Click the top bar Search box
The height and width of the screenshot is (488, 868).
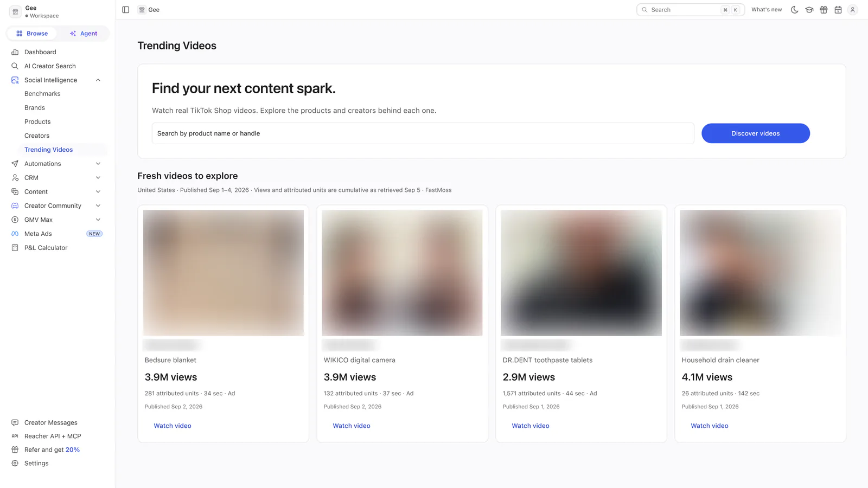690,10
